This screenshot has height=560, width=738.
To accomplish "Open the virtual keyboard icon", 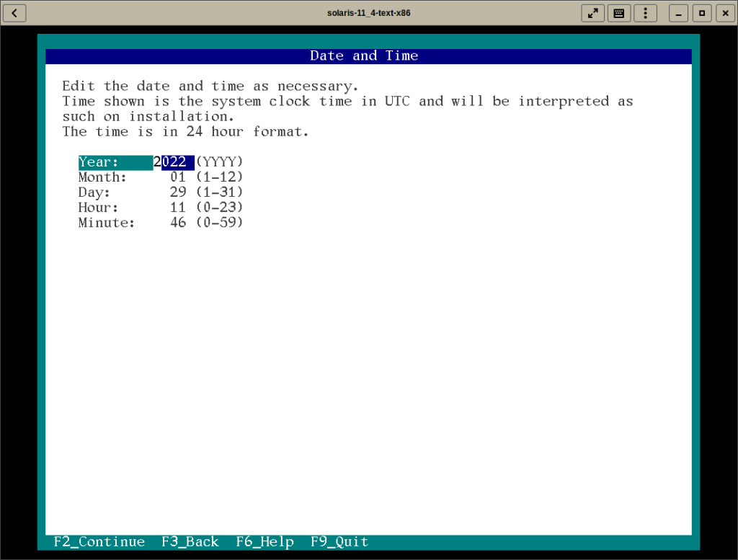I will (619, 13).
